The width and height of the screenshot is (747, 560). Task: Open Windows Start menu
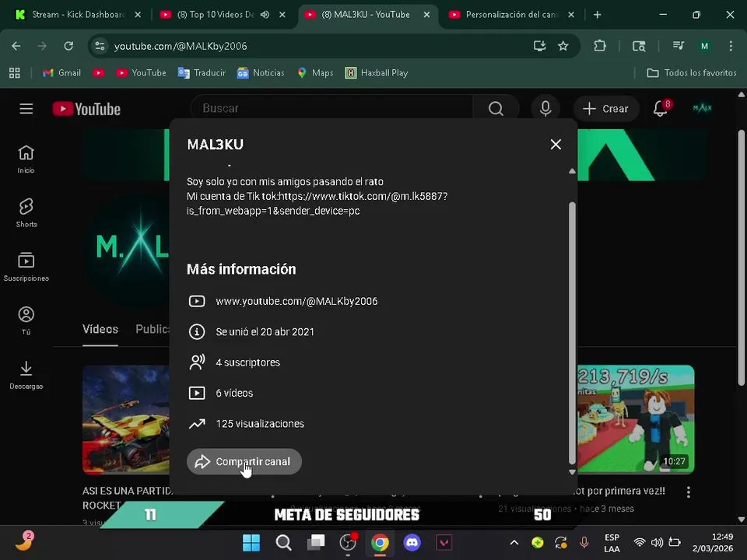[251, 542]
